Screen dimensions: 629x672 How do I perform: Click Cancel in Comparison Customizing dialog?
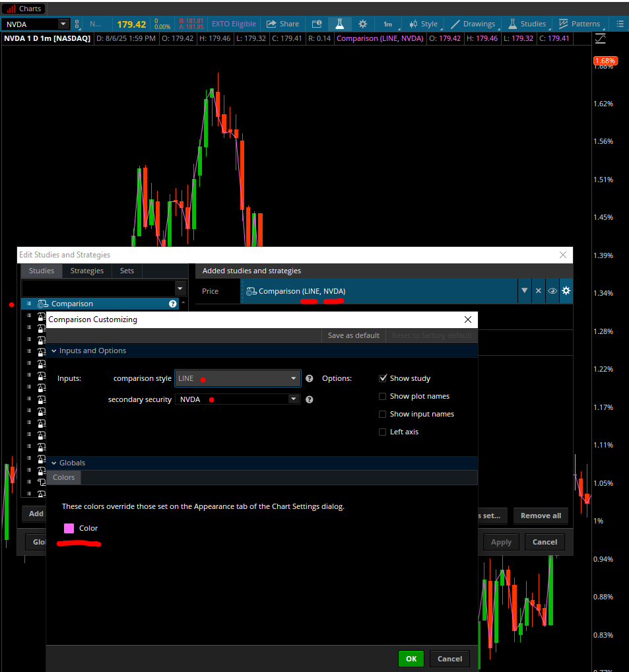point(449,659)
